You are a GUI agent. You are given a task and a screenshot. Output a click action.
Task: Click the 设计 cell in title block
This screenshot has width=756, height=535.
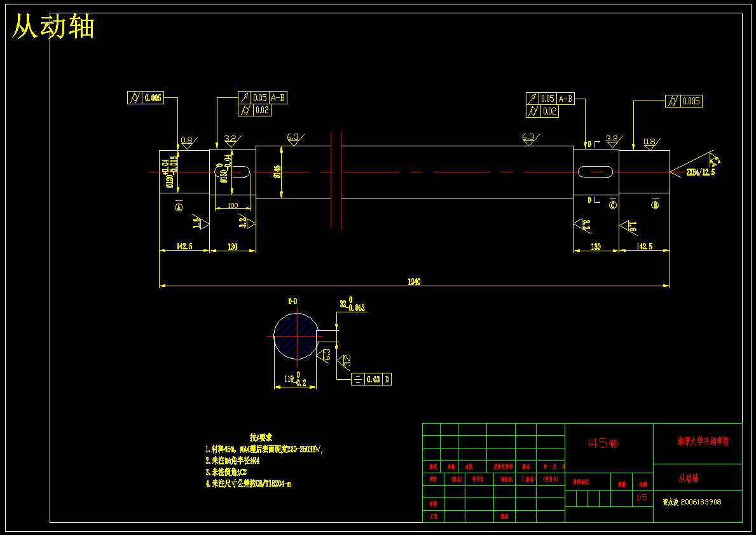pos(433,479)
